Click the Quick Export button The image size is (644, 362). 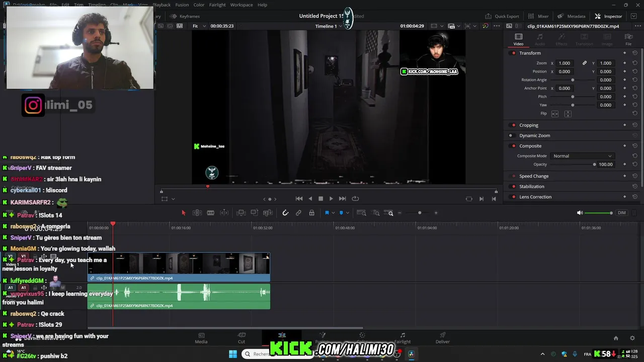[502, 16]
